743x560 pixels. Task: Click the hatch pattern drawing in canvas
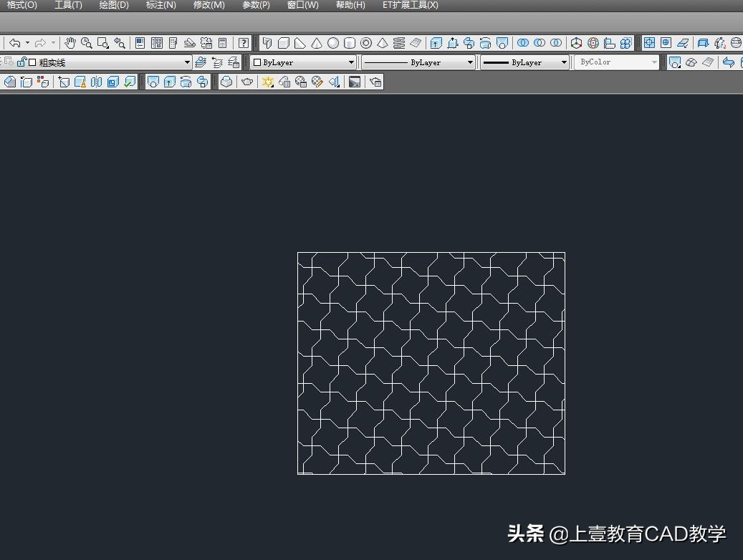[431, 363]
